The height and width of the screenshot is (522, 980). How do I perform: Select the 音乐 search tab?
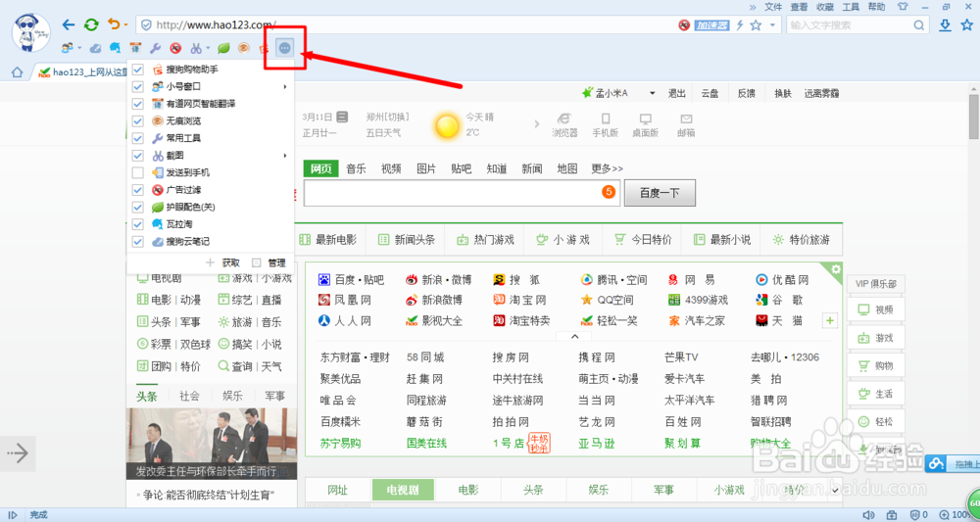(x=357, y=168)
